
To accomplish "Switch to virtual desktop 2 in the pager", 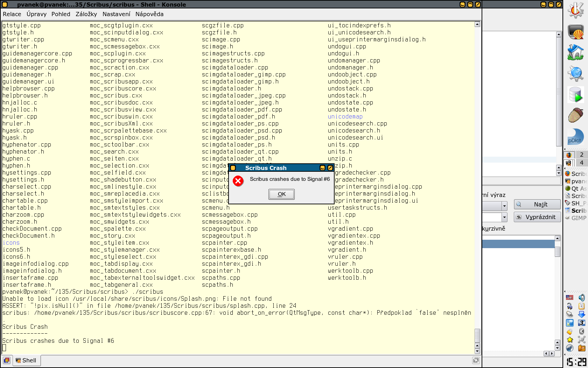I will pos(581,155).
